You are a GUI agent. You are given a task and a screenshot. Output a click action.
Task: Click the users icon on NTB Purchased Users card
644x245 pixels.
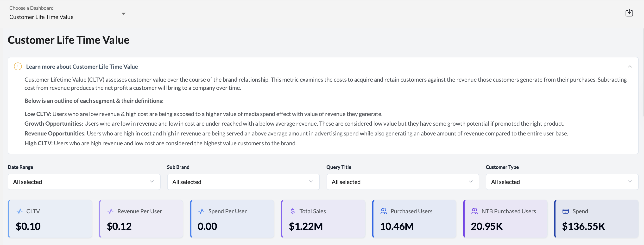pyautogui.click(x=474, y=211)
